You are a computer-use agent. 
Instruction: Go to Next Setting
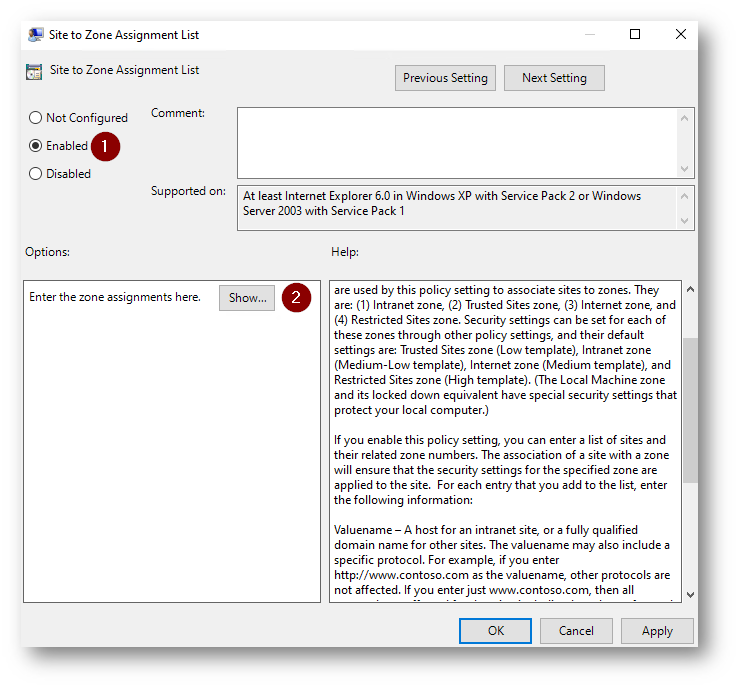[554, 78]
